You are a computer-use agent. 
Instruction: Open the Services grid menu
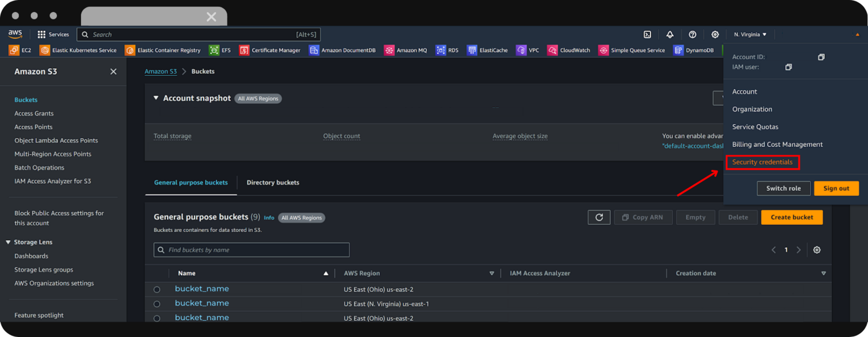[x=53, y=34]
